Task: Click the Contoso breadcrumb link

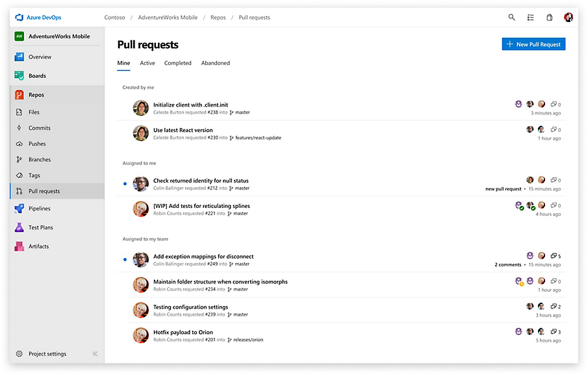Action: tap(114, 18)
